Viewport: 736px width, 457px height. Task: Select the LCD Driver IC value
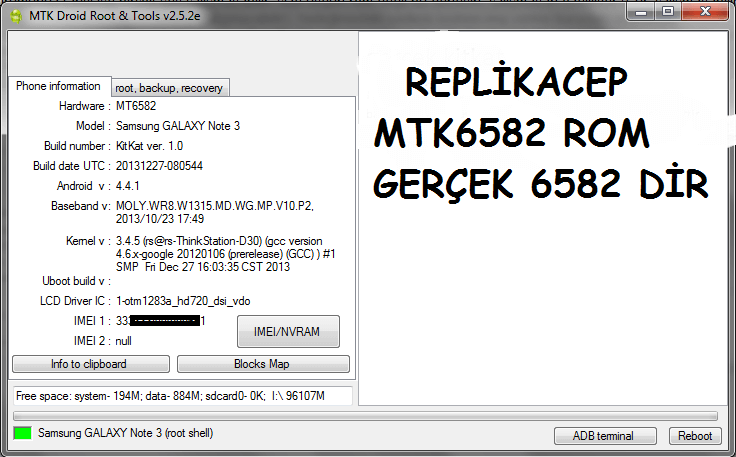pyautogui.click(x=181, y=301)
